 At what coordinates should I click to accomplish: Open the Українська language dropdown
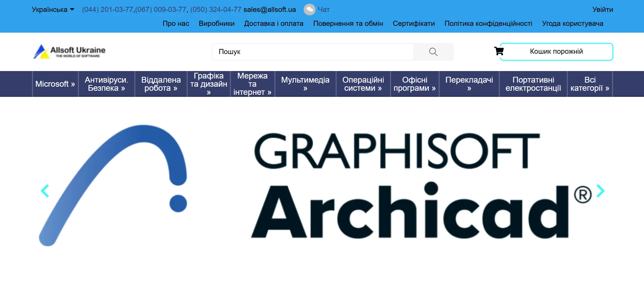(x=53, y=10)
